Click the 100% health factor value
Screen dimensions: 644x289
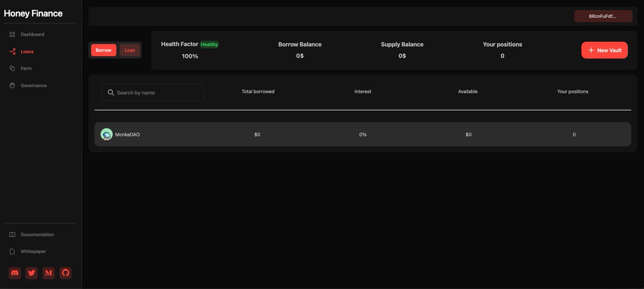coord(190,56)
